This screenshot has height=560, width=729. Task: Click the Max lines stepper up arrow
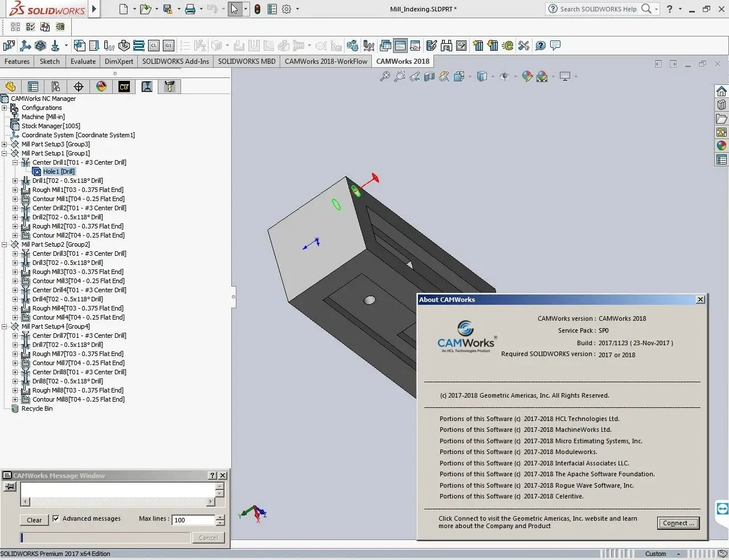click(220, 517)
